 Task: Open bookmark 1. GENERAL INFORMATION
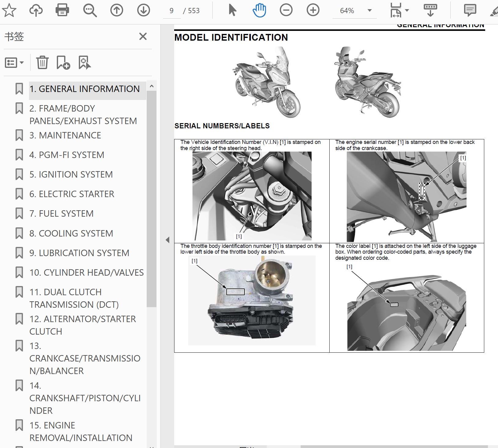(x=85, y=89)
